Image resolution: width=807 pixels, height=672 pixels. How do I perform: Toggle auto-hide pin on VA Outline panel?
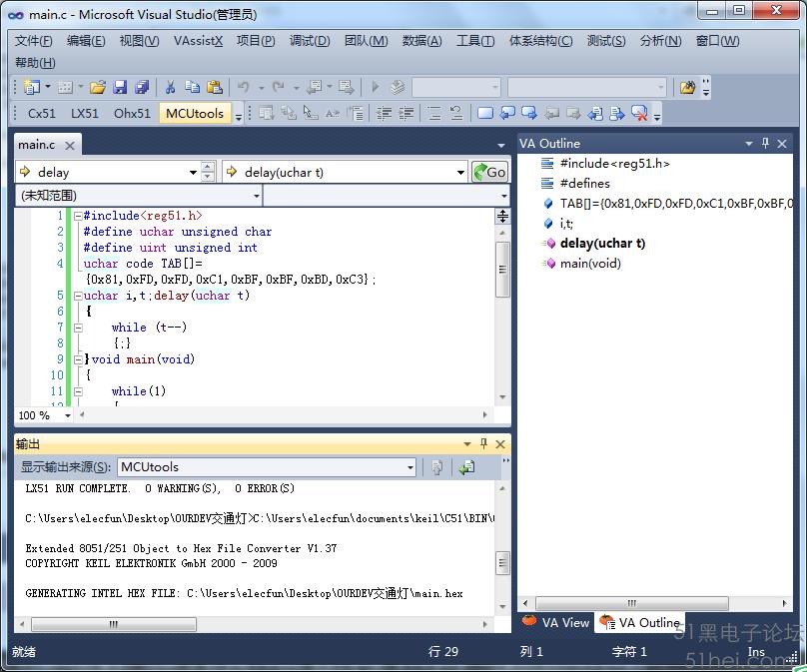coord(765,143)
